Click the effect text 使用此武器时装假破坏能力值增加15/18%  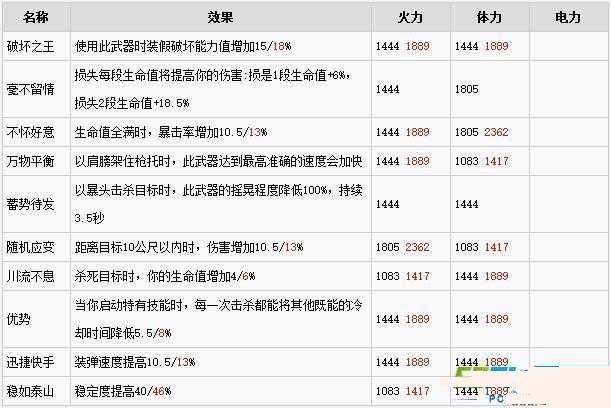(x=183, y=46)
